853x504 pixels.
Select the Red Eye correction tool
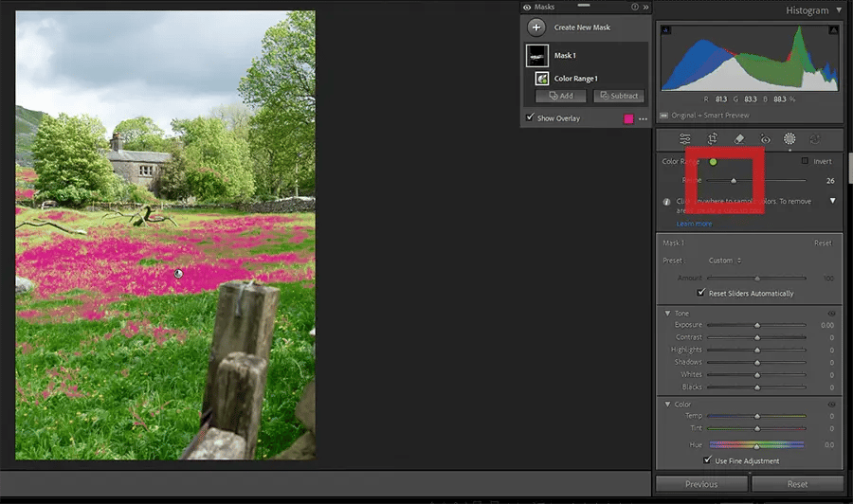pos(765,139)
